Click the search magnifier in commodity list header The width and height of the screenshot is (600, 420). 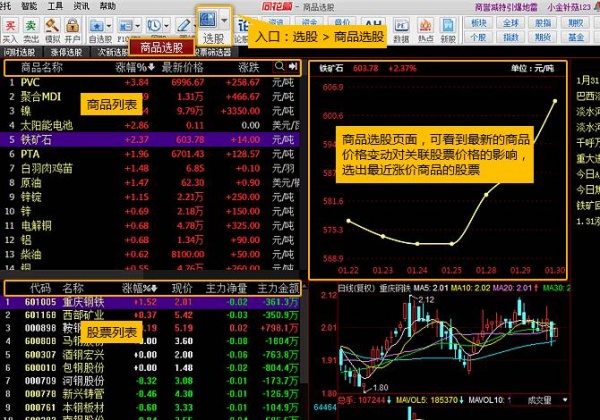pyautogui.click(x=294, y=67)
